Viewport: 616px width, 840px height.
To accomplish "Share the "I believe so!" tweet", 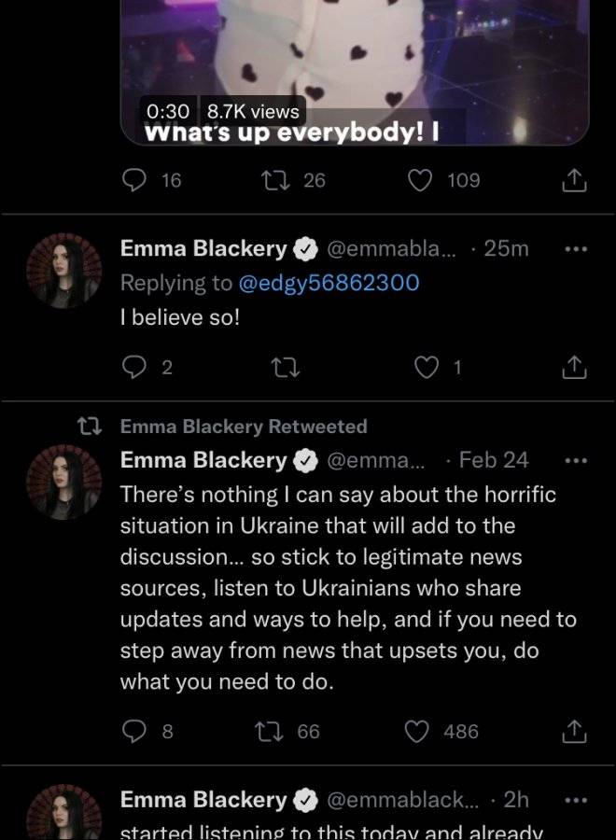I will [x=574, y=368].
